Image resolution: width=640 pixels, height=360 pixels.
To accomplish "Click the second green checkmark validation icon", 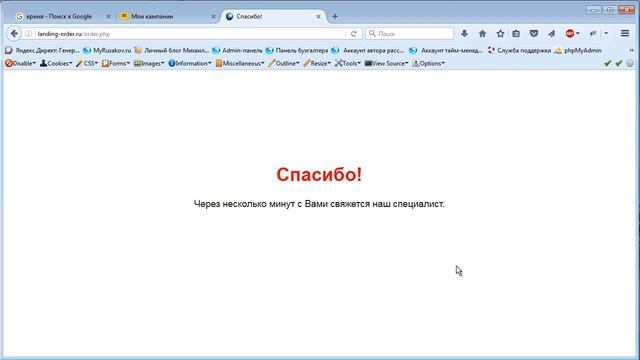I will tap(618, 63).
